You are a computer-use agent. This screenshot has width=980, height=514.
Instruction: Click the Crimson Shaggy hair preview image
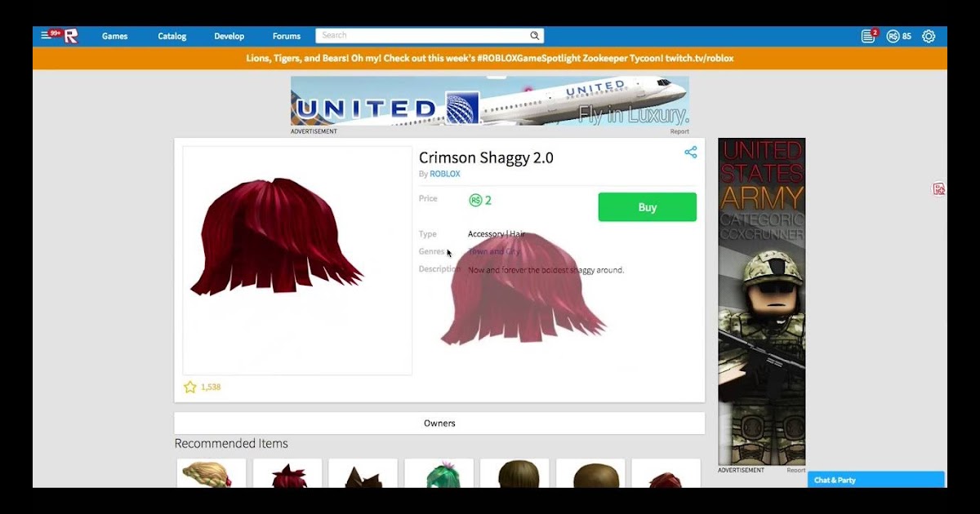point(297,260)
